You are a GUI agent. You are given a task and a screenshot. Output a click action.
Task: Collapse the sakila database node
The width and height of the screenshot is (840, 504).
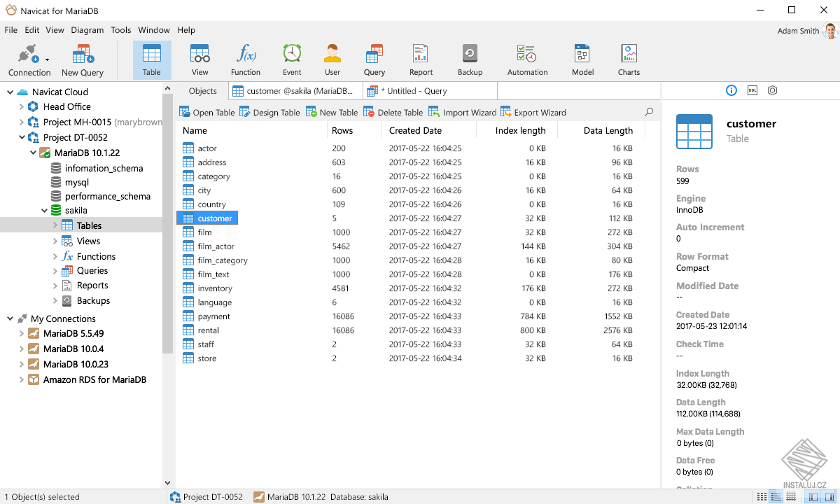[x=44, y=210]
